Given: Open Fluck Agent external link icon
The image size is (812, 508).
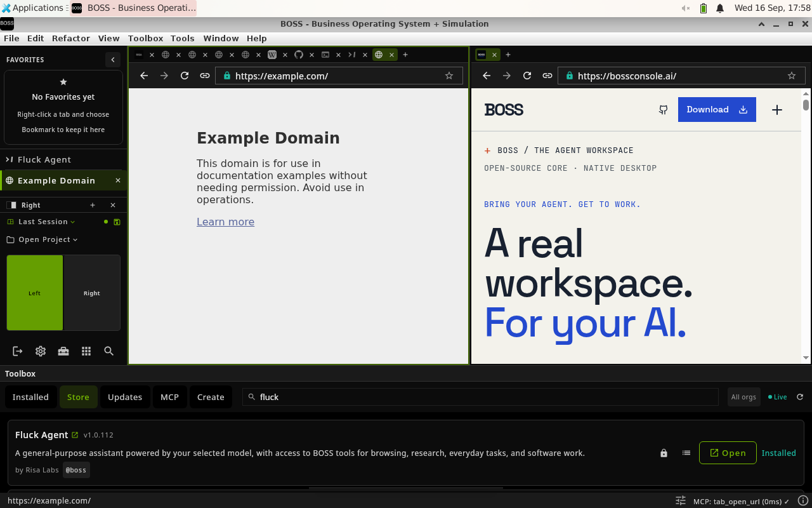Looking at the screenshot, I should tap(75, 435).
